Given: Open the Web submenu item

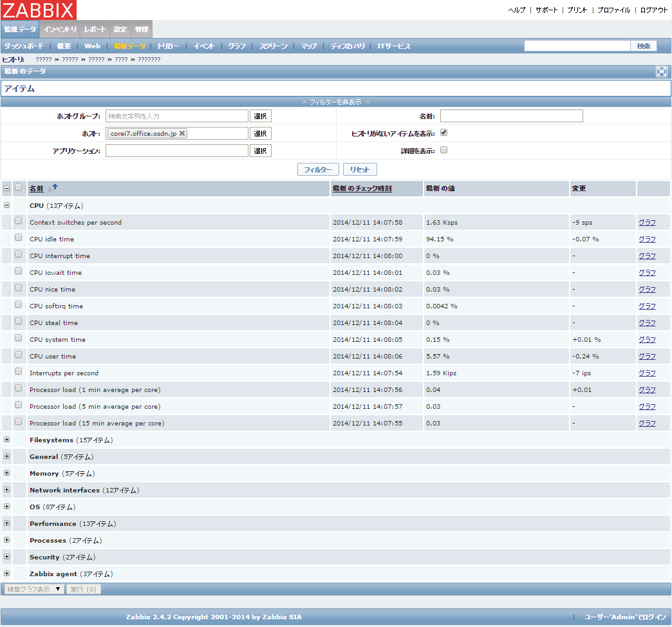Looking at the screenshot, I should tap(92, 46).
